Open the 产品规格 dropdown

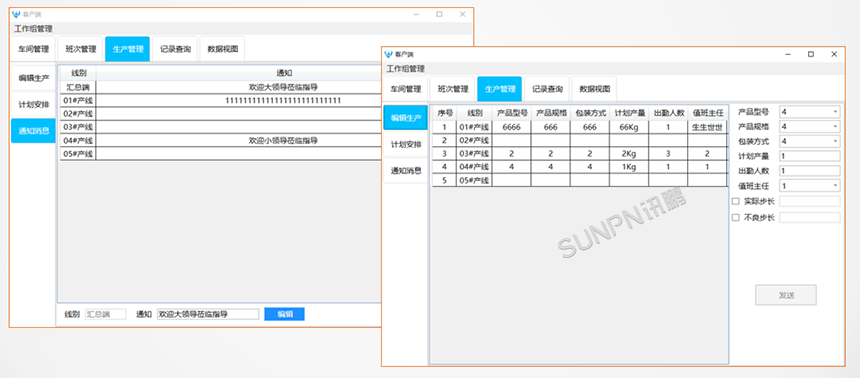810,127
